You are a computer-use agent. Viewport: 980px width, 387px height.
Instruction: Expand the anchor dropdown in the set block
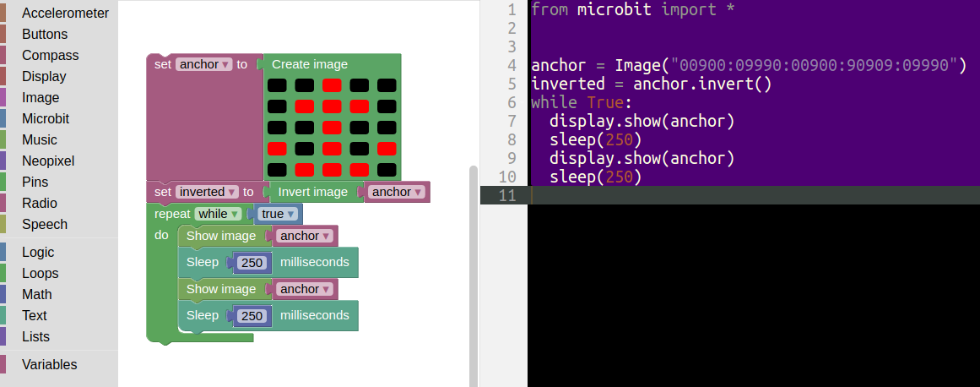(x=203, y=64)
